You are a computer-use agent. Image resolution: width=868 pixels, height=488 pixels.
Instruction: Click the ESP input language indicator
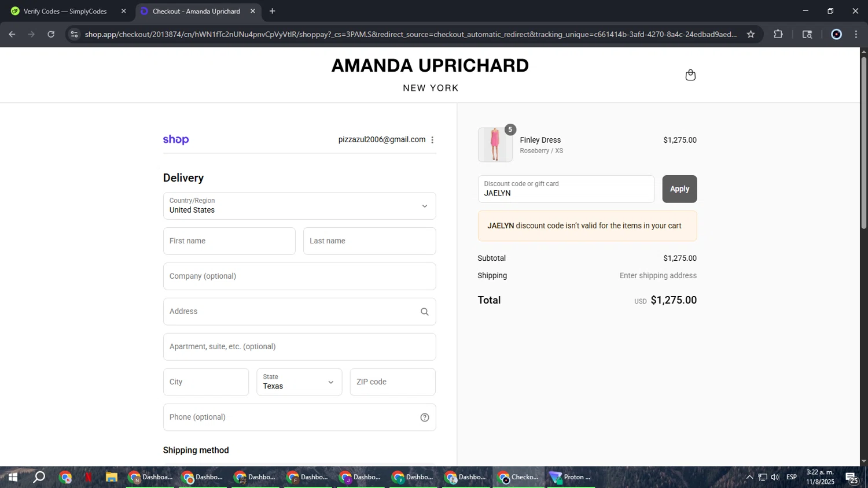(x=792, y=477)
